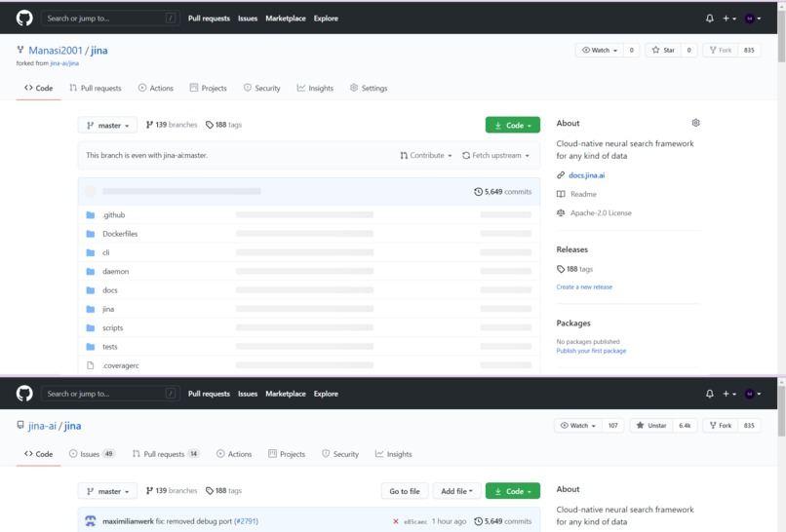Open Actions tab in jina-ai repo
The height and width of the screenshot is (532, 786).
[x=234, y=454]
